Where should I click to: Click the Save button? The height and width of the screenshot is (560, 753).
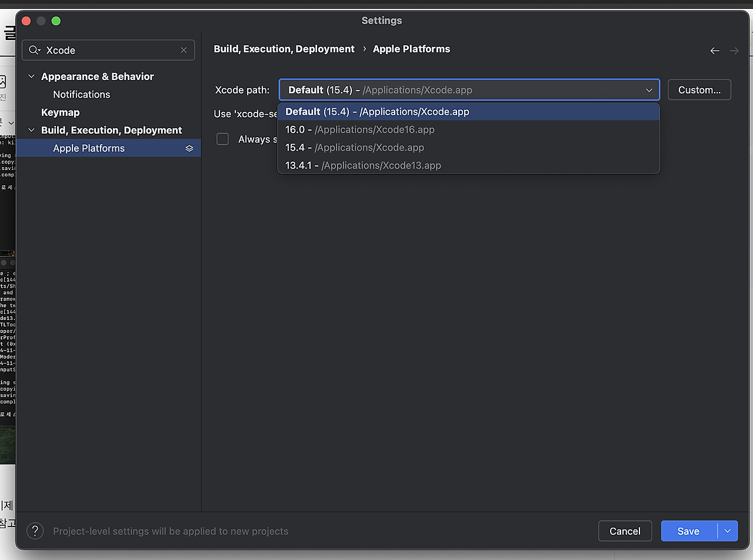tap(688, 531)
